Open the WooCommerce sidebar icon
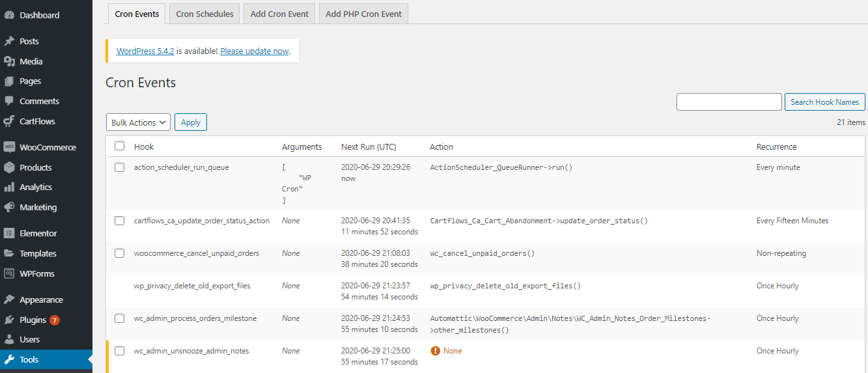868x373 pixels. tap(9, 147)
